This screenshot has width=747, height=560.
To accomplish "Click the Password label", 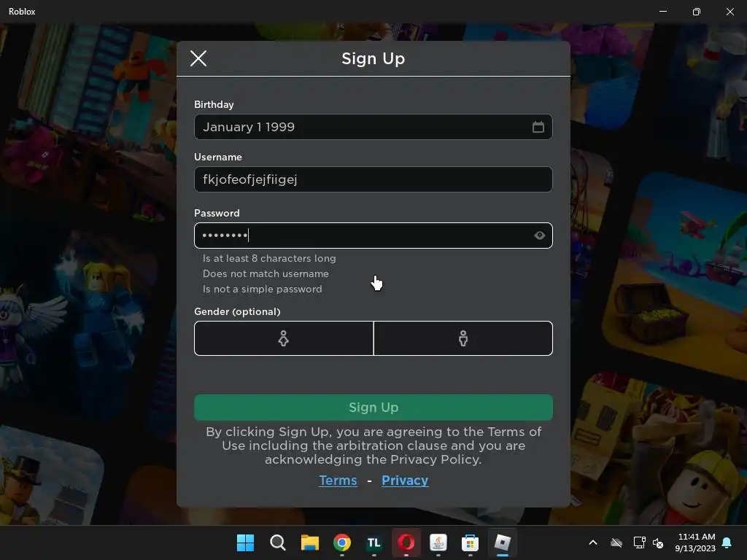I will click(x=217, y=213).
